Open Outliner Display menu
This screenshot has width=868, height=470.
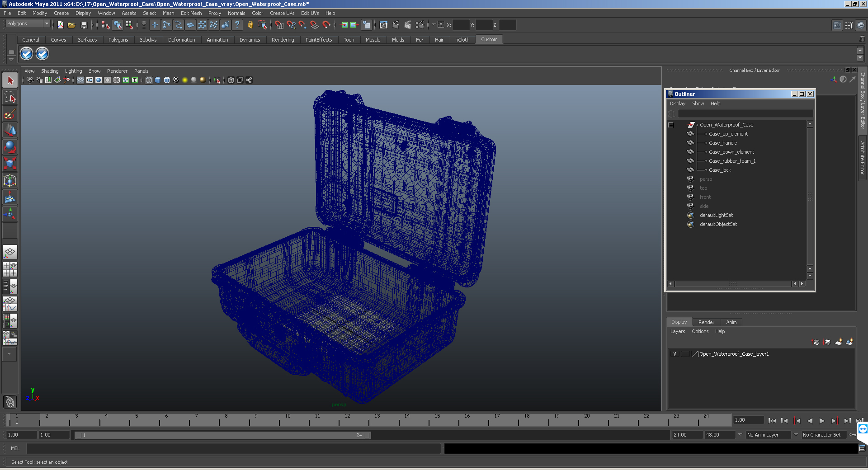pos(678,103)
